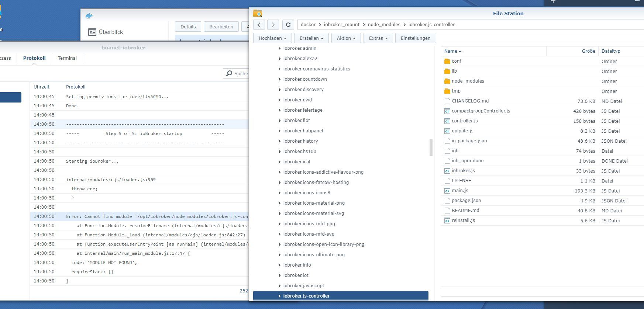The height and width of the screenshot is (309, 644).
Task: Select the CHANGELOG.md file icon
Action: (447, 101)
